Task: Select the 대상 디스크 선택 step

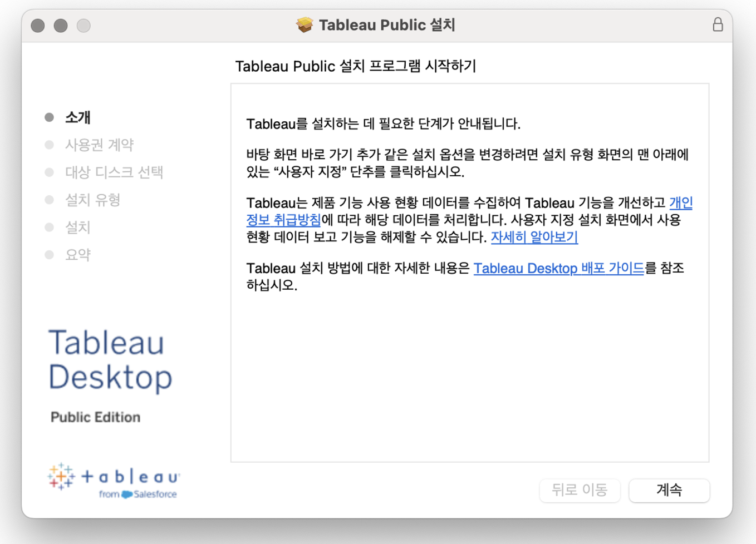Action: pyautogui.click(x=114, y=172)
